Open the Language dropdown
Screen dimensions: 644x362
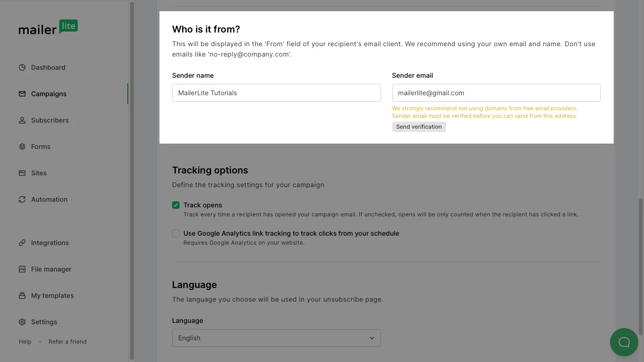click(276, 338)
